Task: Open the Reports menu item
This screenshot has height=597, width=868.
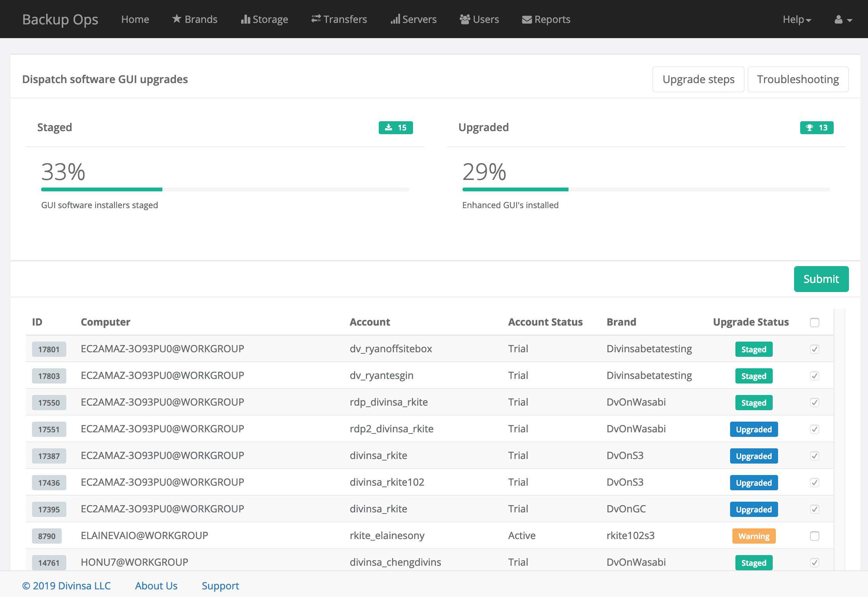Action: 546,19
